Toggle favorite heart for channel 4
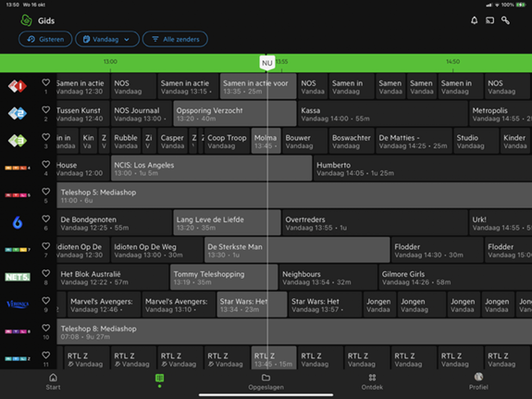 46,164
